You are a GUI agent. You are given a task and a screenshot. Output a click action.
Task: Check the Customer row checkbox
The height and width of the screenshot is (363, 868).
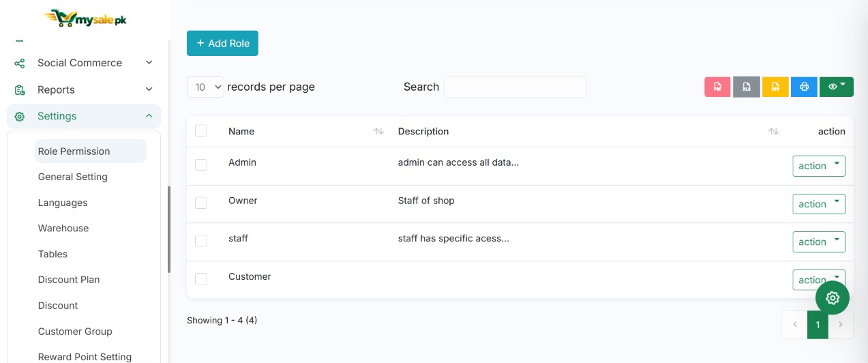click(x=200, y=278)
